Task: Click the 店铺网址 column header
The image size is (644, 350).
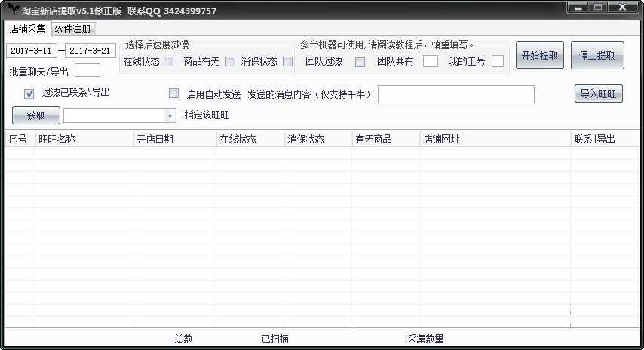Action: point(495,139)
